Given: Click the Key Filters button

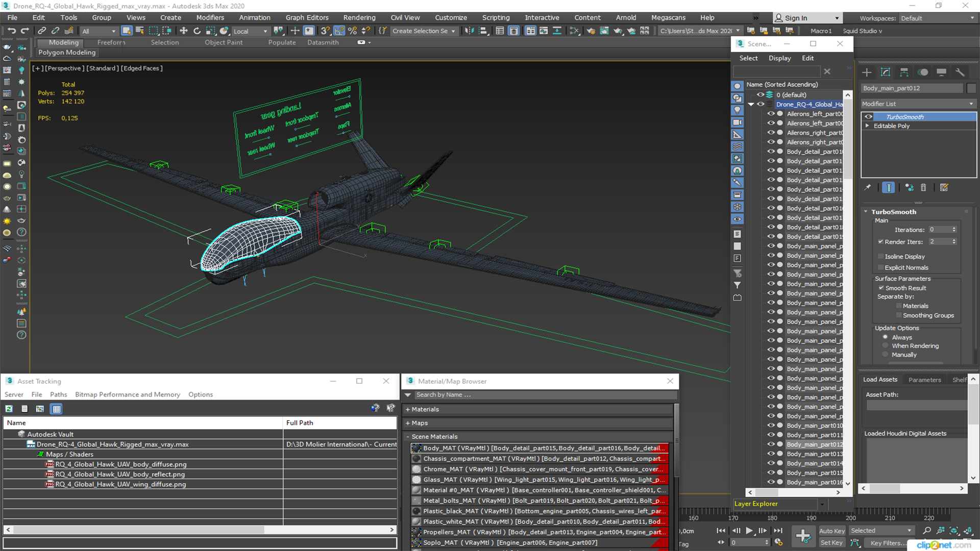Looking at the screenshot, I should pos(888,543).
